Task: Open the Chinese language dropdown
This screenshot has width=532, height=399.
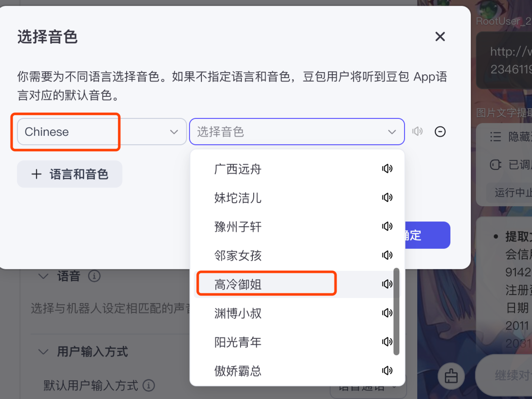Action: pos(102,132)
